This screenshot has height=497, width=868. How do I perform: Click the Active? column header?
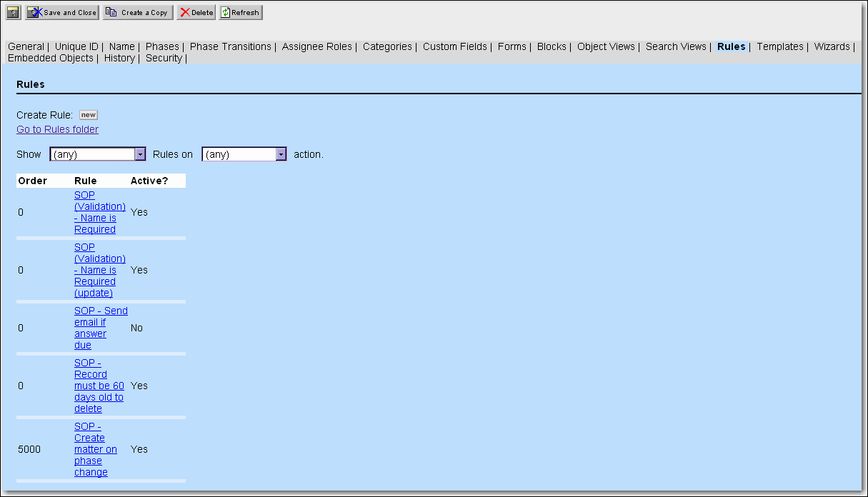149,181
